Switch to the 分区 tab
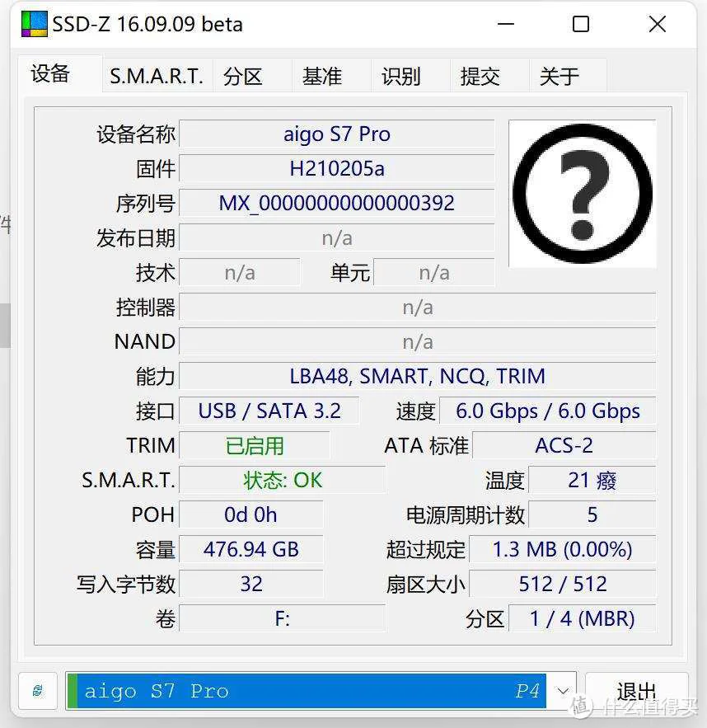Screen dimensions: 707x728 tap(252, 76)
